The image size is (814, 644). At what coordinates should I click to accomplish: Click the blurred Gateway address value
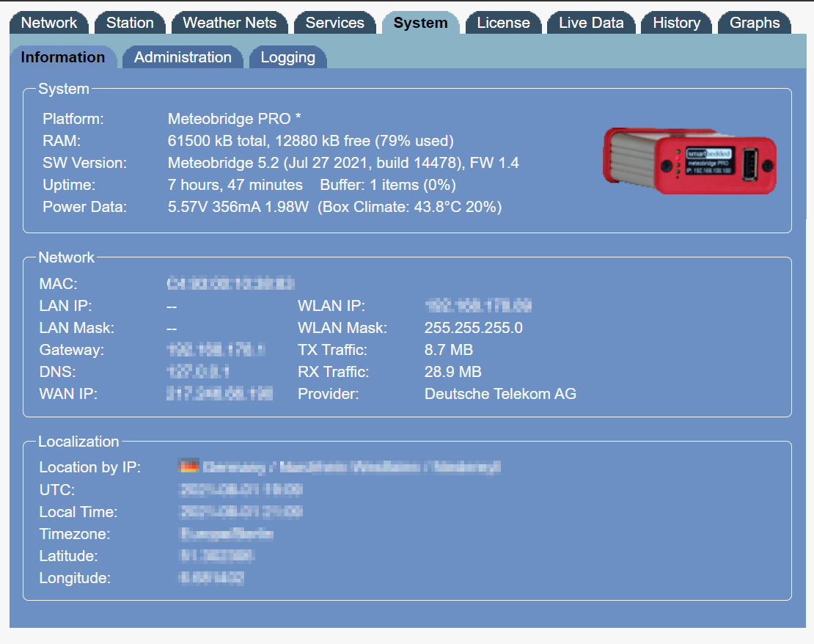[x=216, y=350]
